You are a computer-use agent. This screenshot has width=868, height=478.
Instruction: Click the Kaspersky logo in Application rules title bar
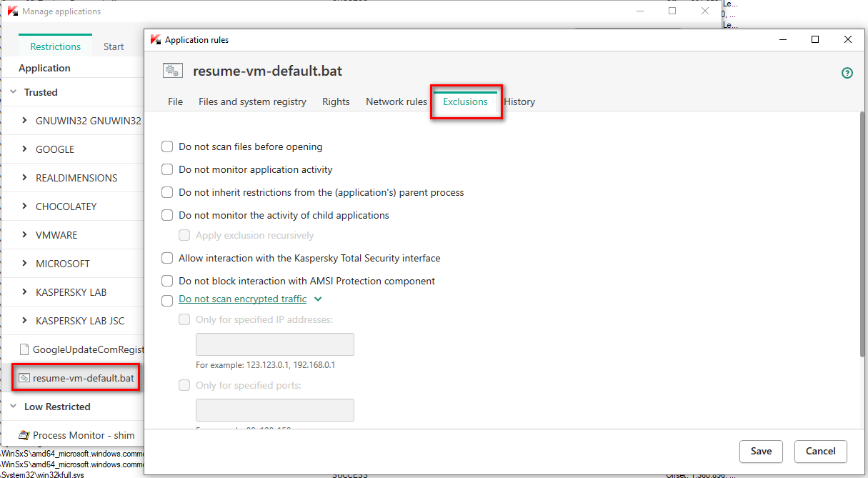point(156,40)
